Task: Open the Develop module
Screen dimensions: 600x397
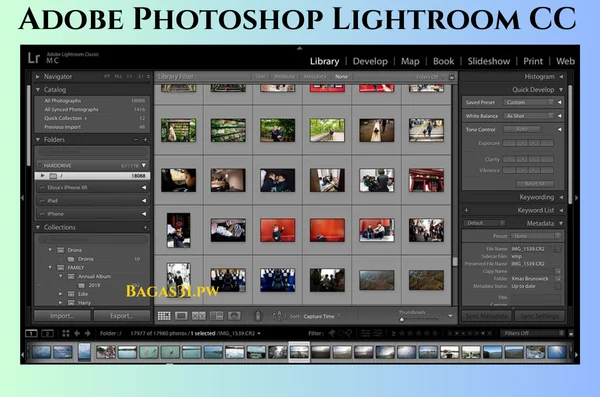Action: click(370, 61)
